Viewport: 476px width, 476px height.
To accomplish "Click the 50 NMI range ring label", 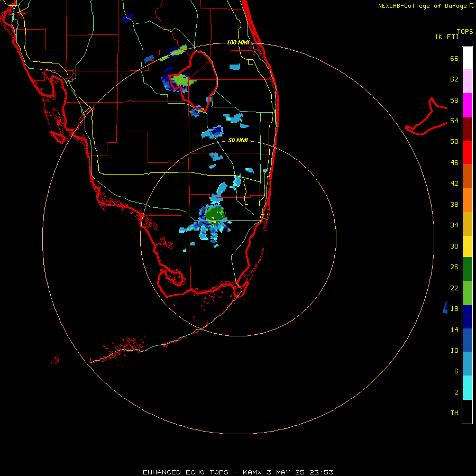I will (x=238, y=140).
